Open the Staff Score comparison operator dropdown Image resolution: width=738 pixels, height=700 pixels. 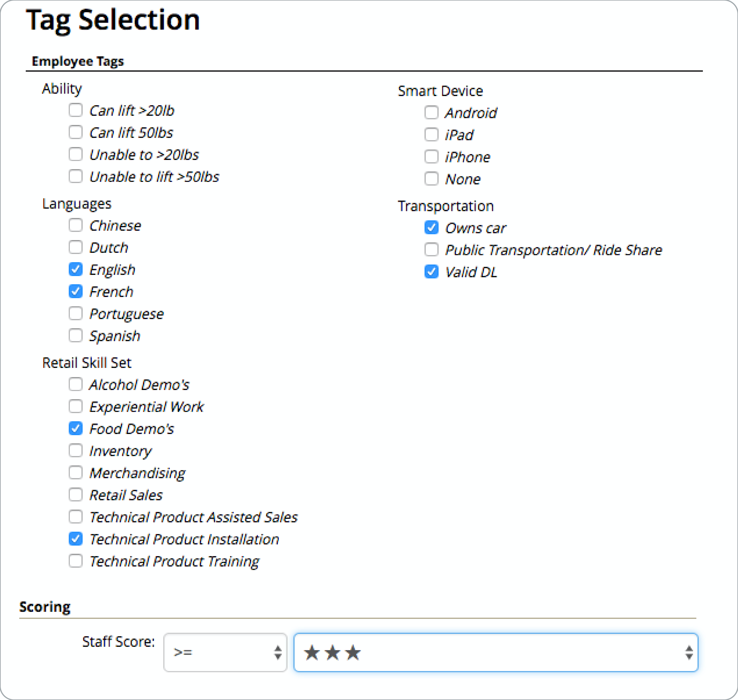(x=225, y=652)
